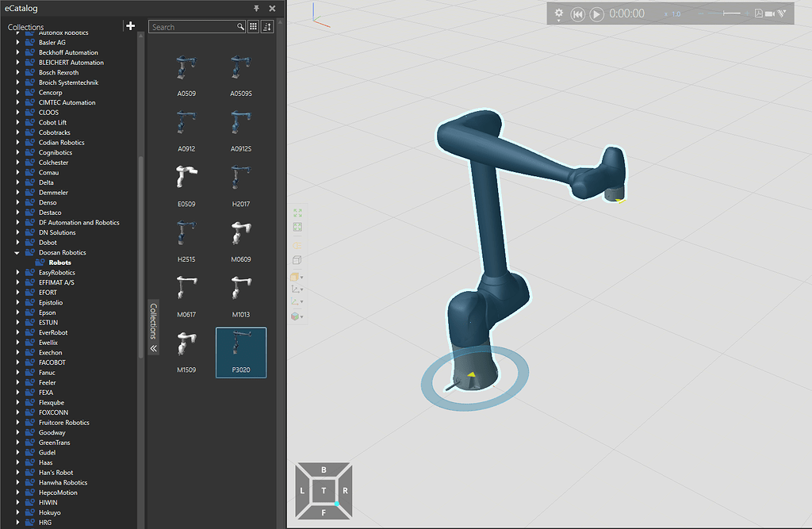The image size is (812, 529).
Task: Open the catalog sort options icon
Action: 266,27
